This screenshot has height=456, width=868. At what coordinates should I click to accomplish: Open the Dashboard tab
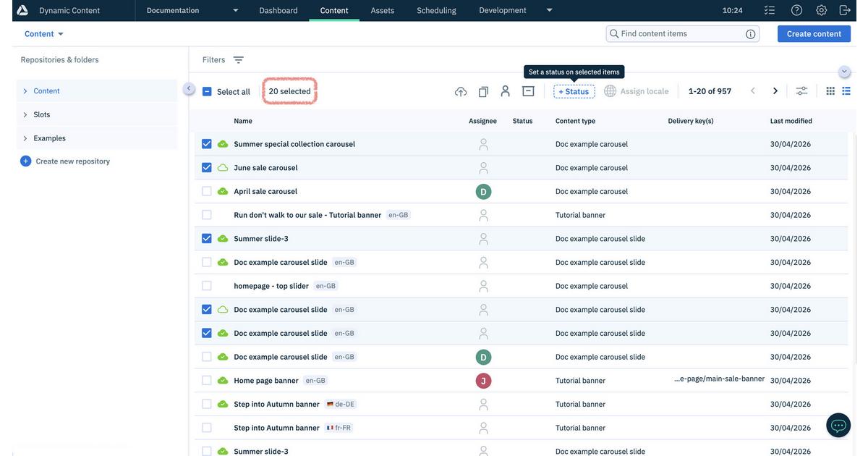pyautogui.click(x=278, y=10)
